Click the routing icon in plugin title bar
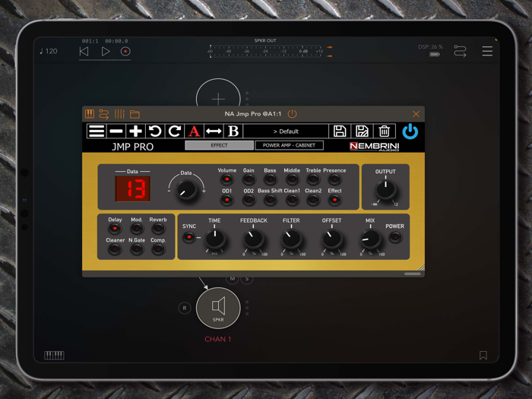This screenshot has width=532, height=399. [x=104, y=114]
